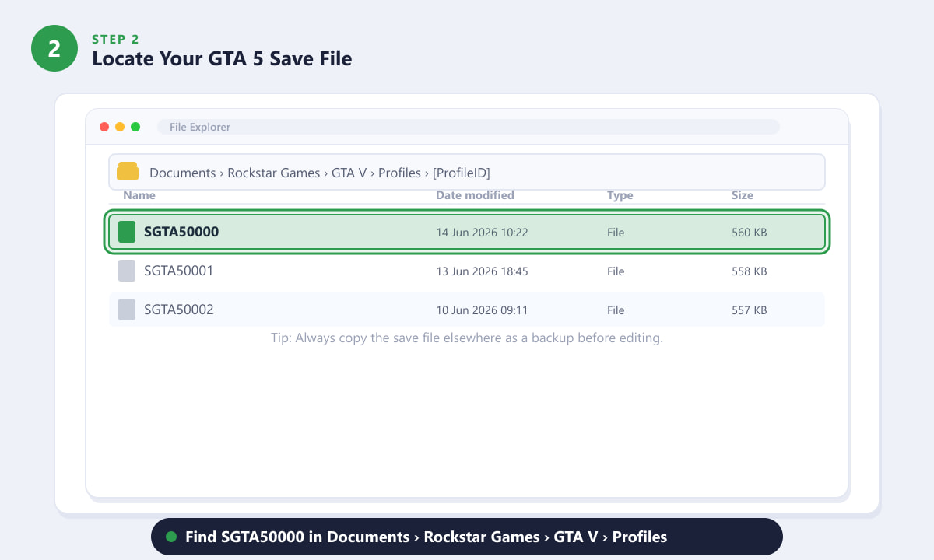Screen dimensions: 934x560
Task: Sort by the Type column header
Action: (x=620, y=195)
